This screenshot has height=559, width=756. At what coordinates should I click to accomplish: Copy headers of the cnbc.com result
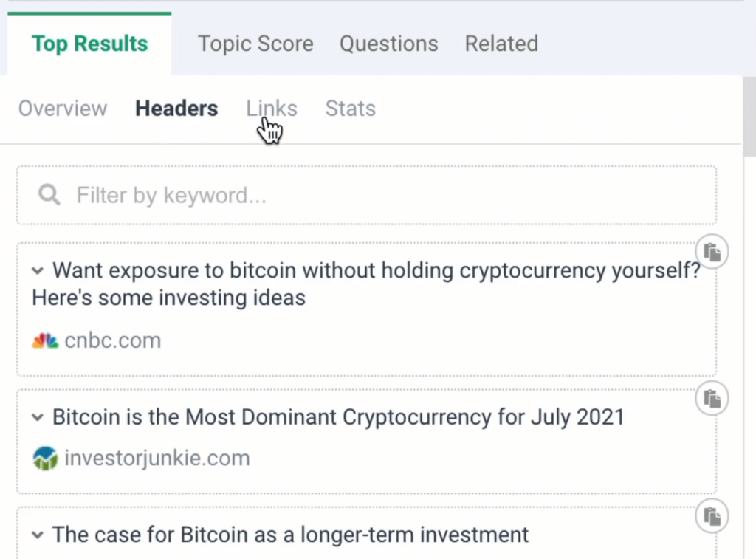click(712, 251)
